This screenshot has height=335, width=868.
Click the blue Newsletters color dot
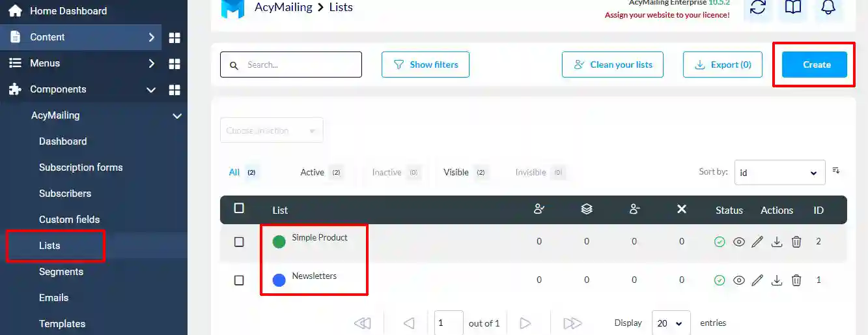tap(279, 280)
